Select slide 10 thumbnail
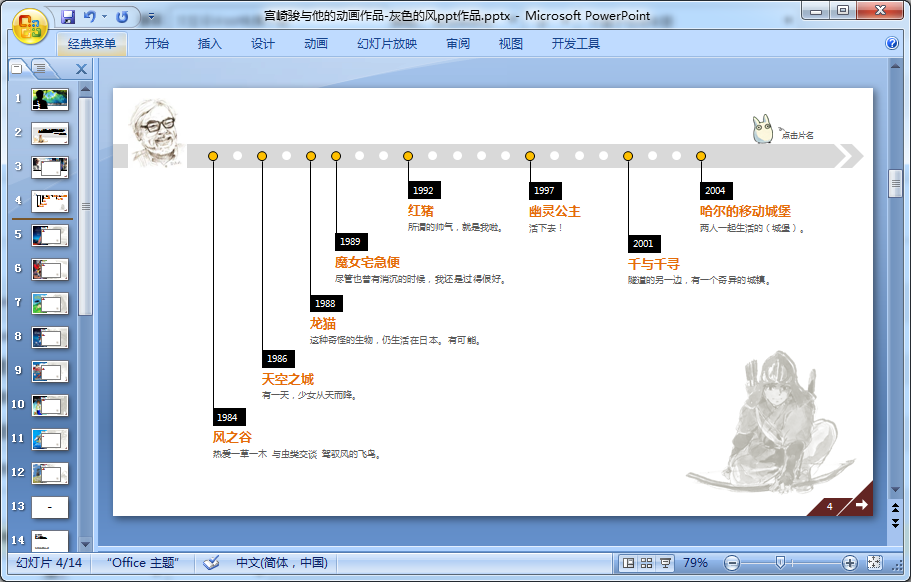911x582 pixels. pos(50,405)
